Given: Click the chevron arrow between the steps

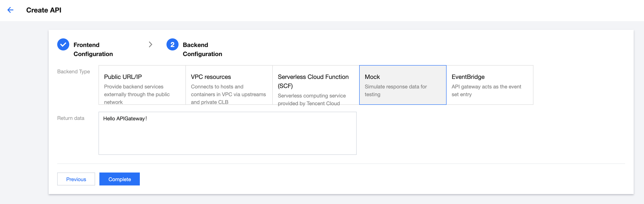Looking at the screenshot, I should (150, 45).
